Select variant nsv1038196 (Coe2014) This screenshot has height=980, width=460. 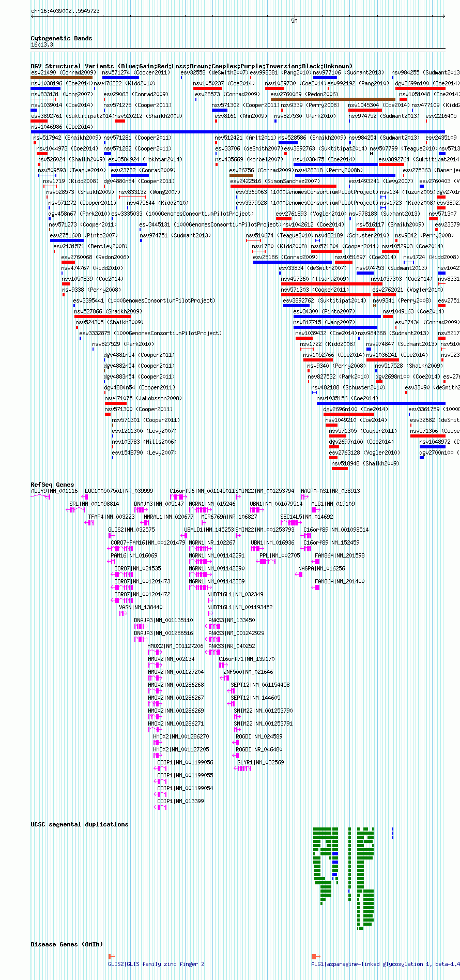click(62, 83)
